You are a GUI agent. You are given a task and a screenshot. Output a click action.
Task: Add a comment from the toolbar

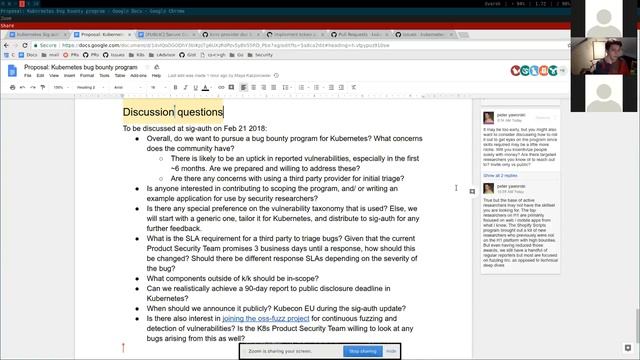(x=231, y=87)
